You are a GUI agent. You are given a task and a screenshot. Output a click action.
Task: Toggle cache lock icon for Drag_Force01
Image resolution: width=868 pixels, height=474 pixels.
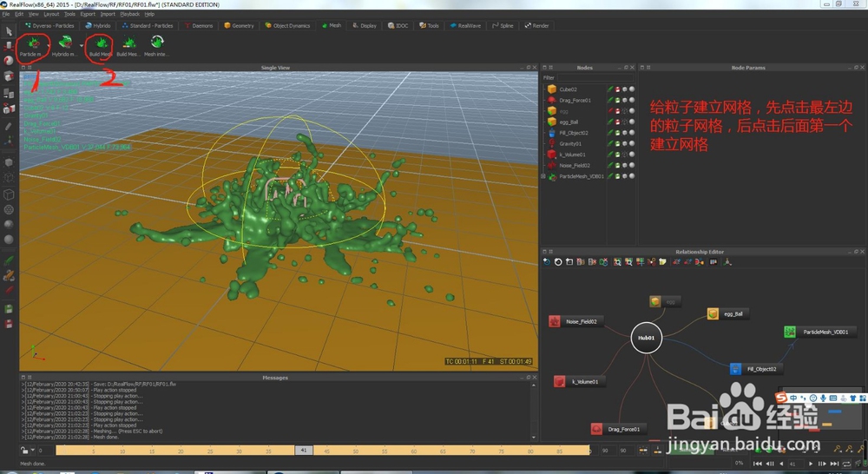(x=618, y=100)
